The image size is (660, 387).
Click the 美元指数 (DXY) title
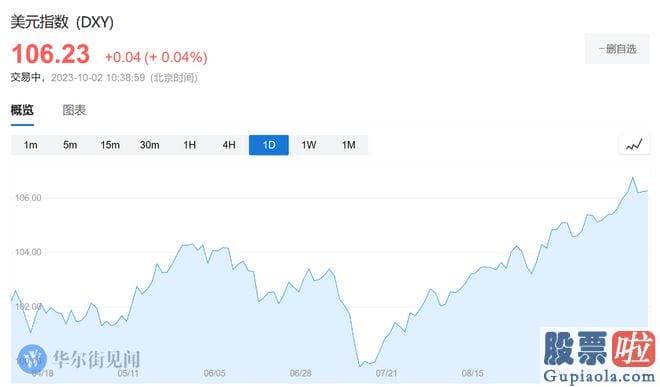62,22
